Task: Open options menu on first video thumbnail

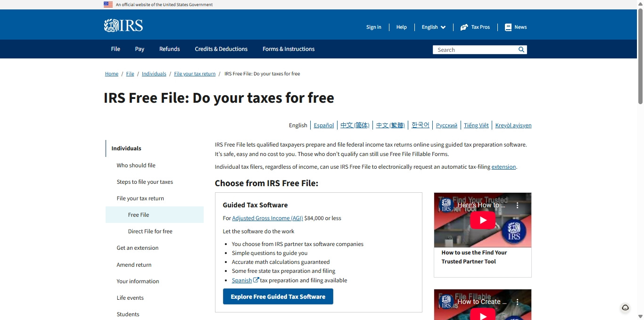Action: pos(517,205)
